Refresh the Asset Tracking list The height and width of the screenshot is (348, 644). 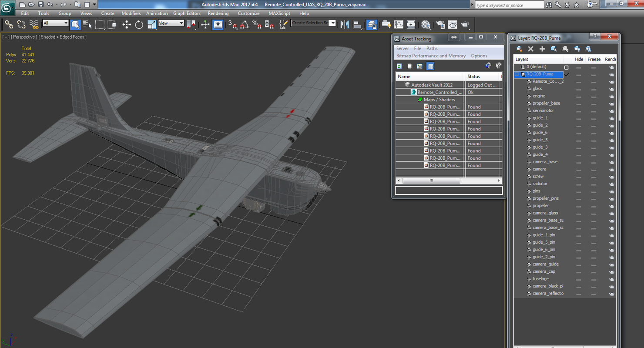pyautogui.click(x=399, y=66)
